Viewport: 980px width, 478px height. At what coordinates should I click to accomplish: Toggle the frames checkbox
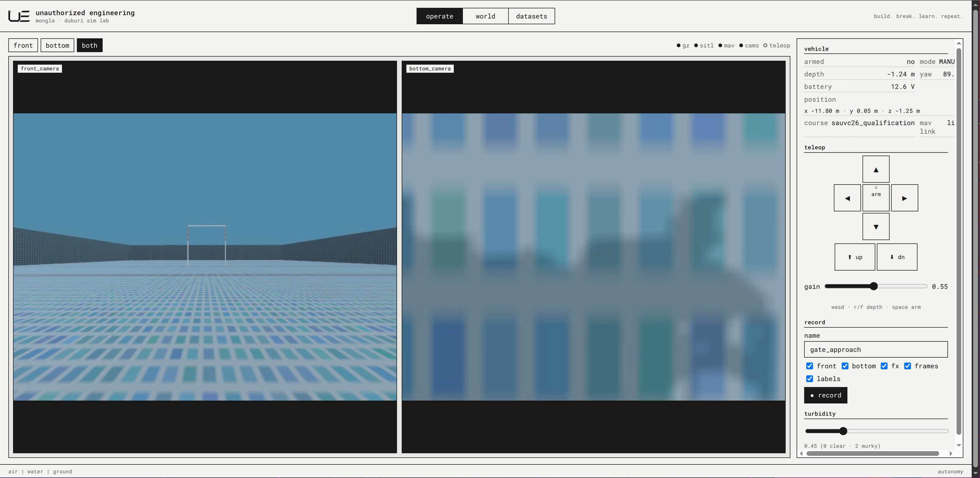[908, 366]
